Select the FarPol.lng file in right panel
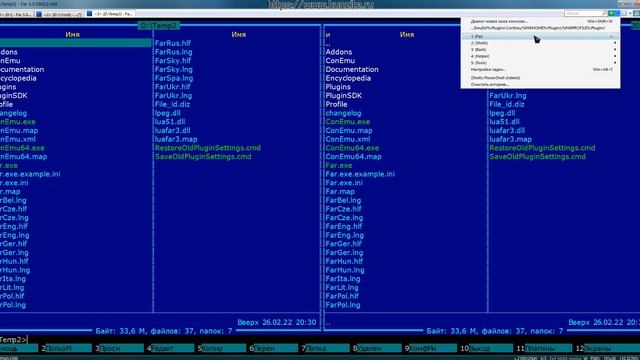Viewport: 640px width, 360px height. [x=342, y=305]
